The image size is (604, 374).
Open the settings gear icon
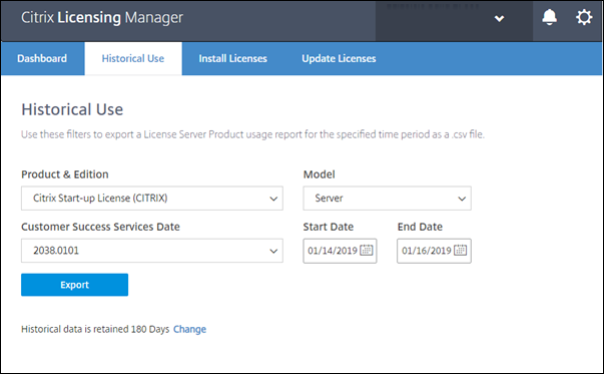[x=584, y=17]
